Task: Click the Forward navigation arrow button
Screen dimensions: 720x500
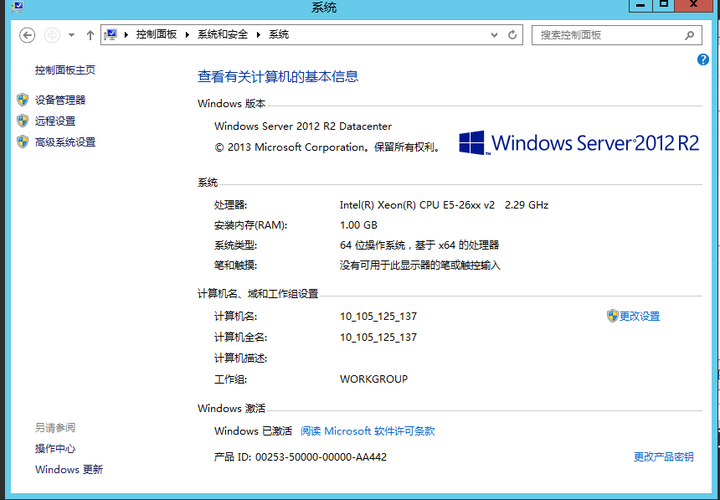Action: [52, 35]
